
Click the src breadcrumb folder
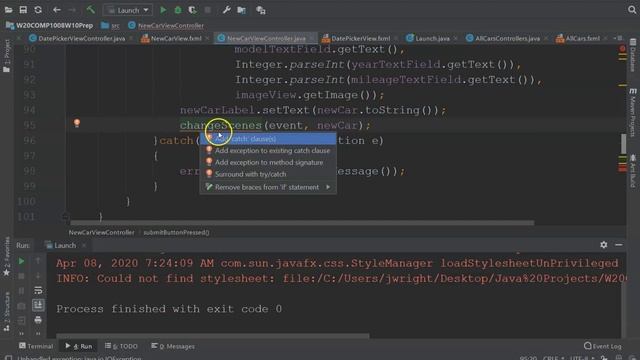tap(111, 26)
